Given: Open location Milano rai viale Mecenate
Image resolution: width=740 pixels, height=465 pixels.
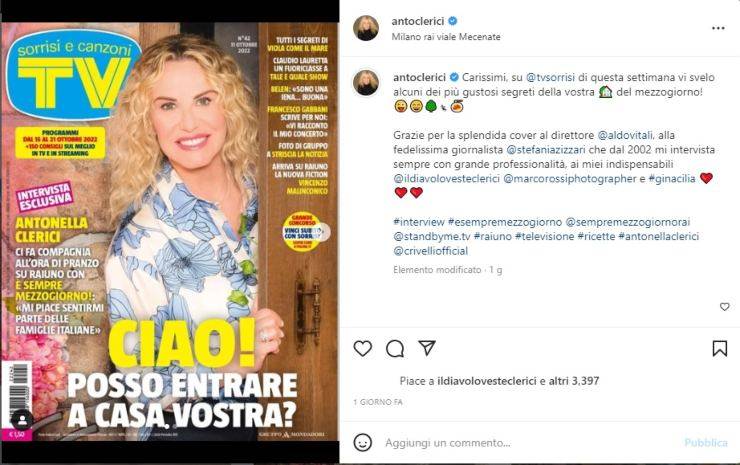Looking at the screenshot, I should coord(446,37).
